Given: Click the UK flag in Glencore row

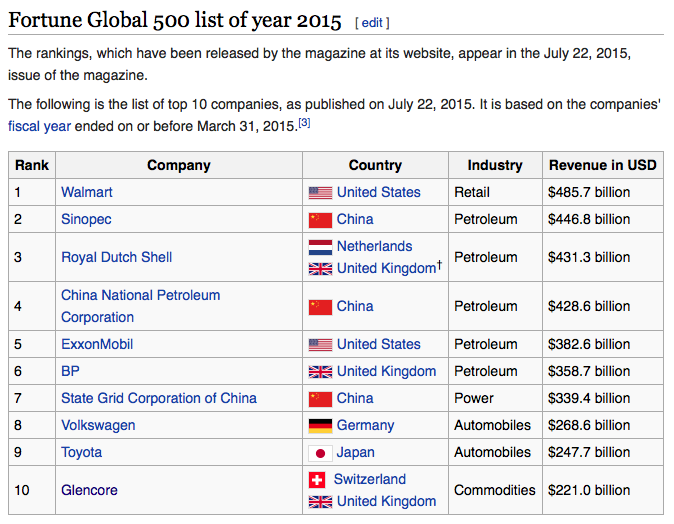Looking at the screenshot, I should point(320,502).
